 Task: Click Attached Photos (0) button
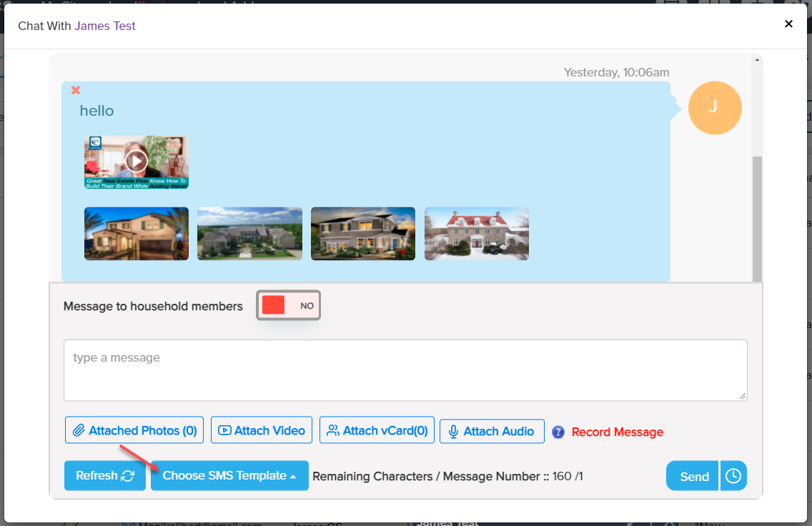coord(134,430)
